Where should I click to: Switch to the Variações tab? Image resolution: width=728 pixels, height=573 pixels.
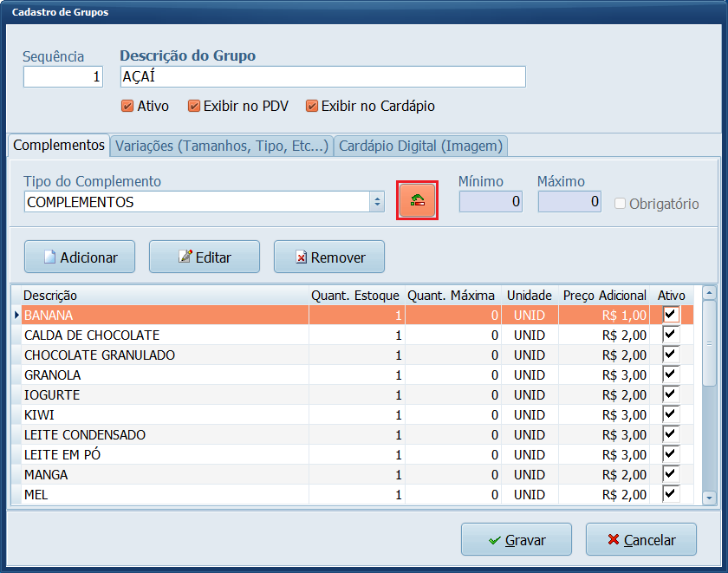tap(221, 146)
